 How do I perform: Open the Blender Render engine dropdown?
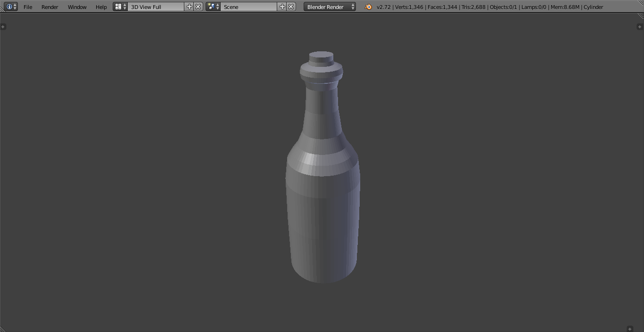330,7
